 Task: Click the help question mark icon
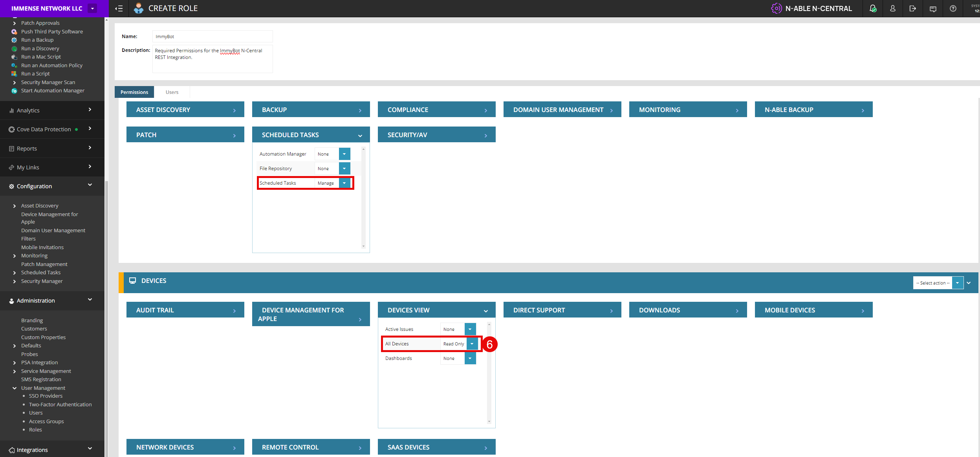(953, 8)
